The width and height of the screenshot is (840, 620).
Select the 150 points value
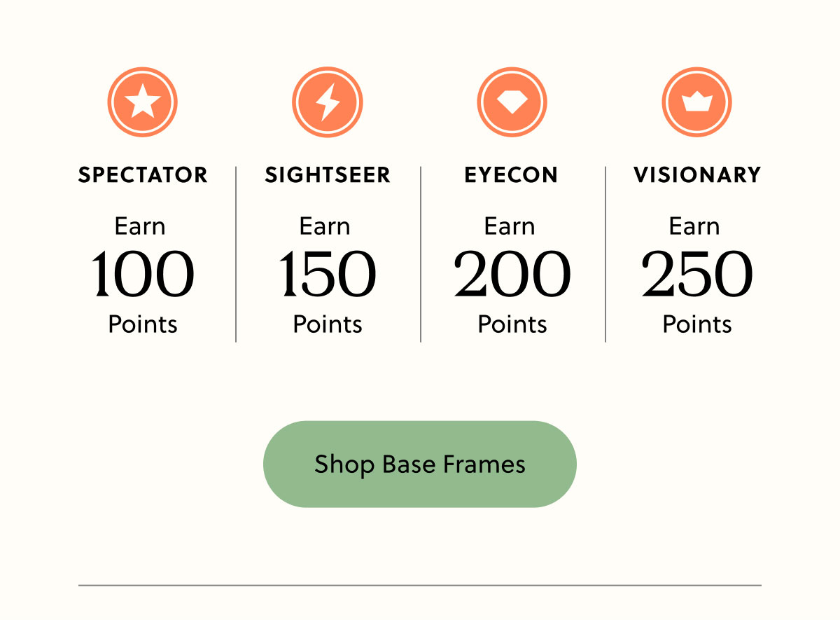pos(327,273)
